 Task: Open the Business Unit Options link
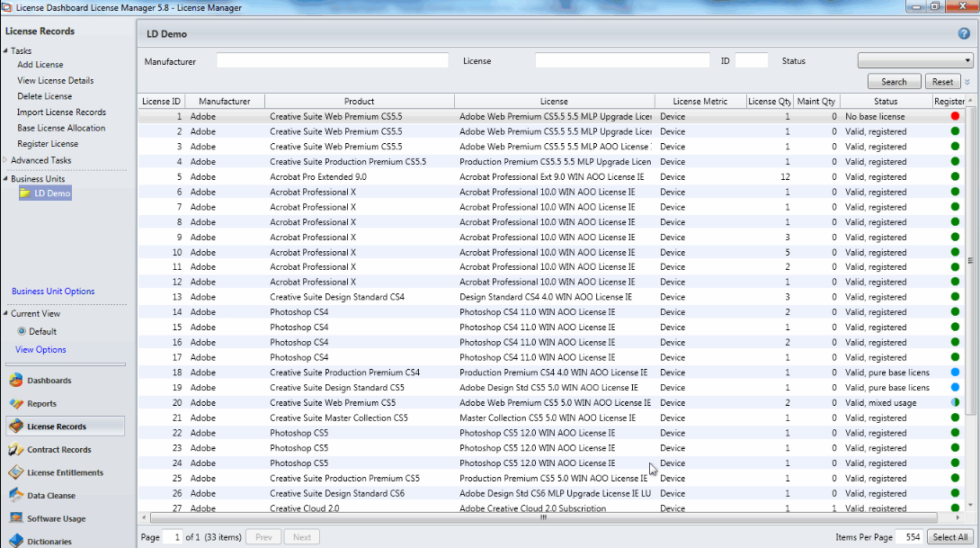point(53,292)
